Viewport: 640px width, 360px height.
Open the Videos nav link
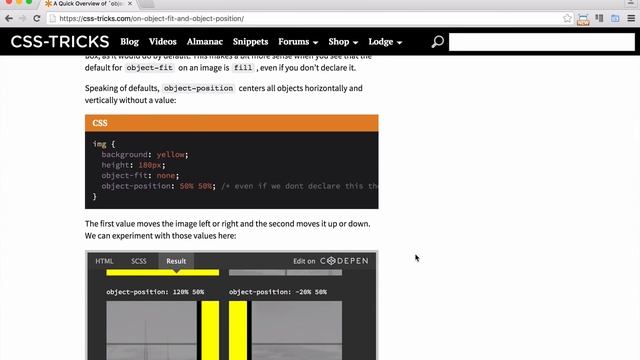(x=162, y=42)
